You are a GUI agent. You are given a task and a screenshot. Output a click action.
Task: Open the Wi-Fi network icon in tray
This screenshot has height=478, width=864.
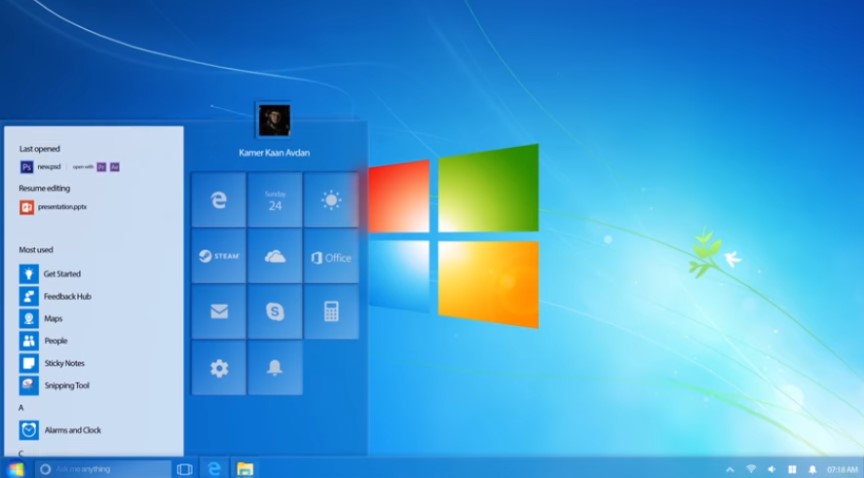pos(750,469)
